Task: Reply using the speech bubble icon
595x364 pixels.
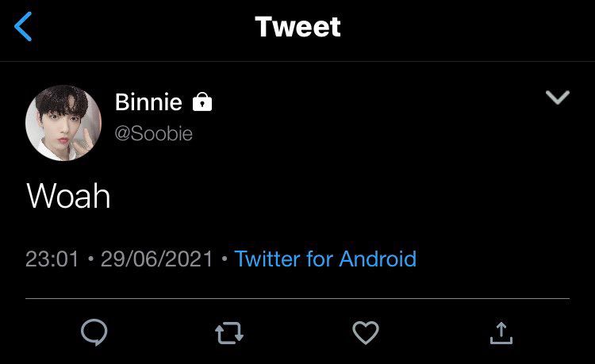Action: click(94, 334)
